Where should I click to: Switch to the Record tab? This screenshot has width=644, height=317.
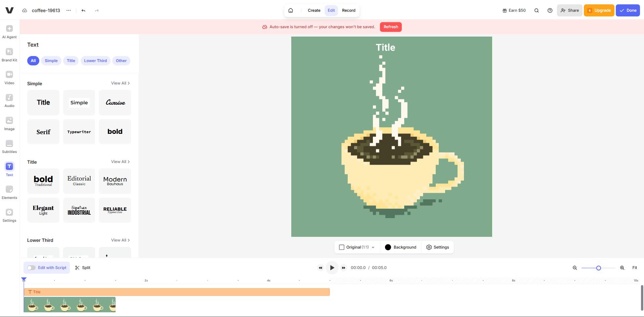point(349,10)
